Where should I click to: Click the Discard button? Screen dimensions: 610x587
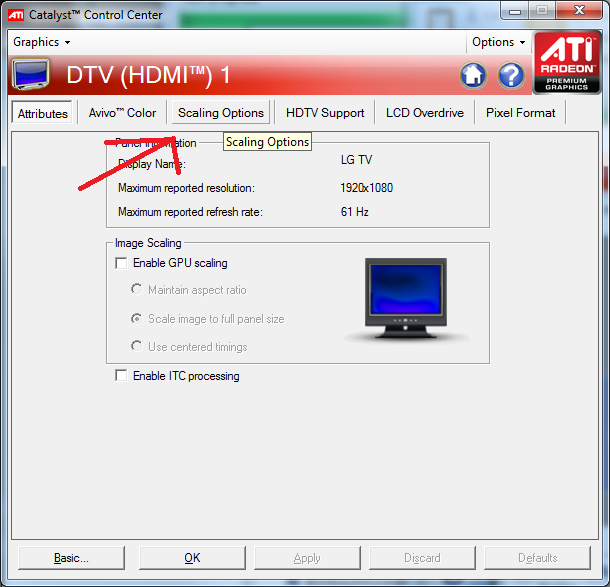[422, 558]
